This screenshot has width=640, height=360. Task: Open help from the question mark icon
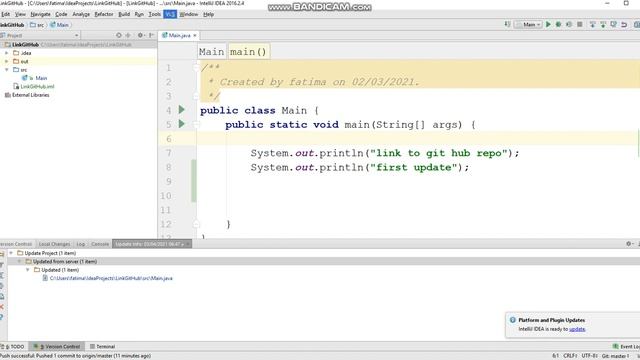pos(2,317)
